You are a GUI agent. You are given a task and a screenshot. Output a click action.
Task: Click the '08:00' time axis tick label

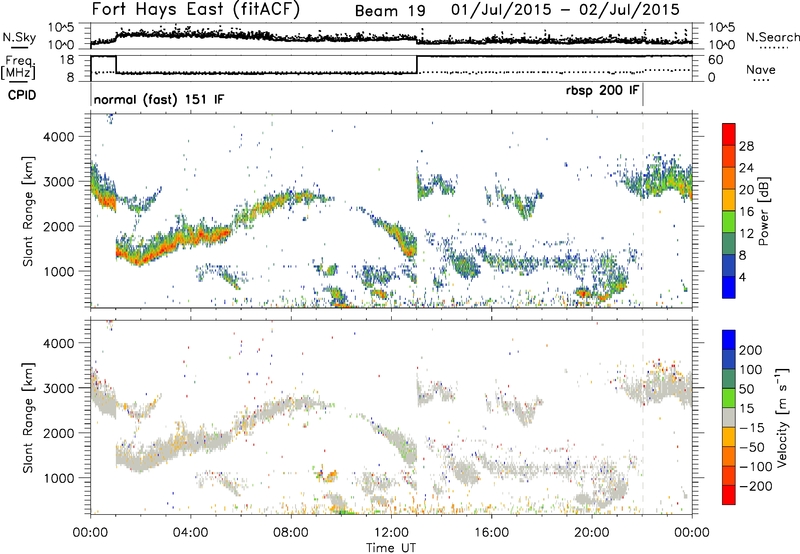(x=290, y=533)
